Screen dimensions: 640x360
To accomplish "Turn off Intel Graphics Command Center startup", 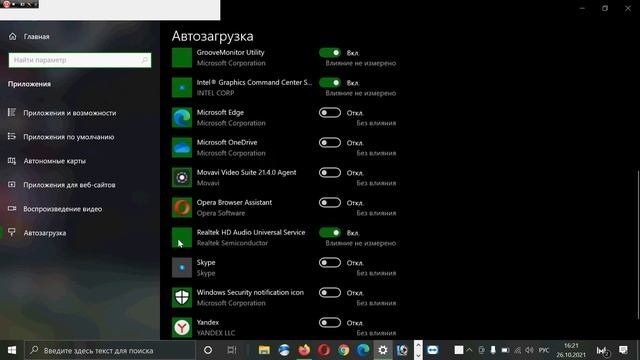I will pyautogui.click(x=330, y=82).
